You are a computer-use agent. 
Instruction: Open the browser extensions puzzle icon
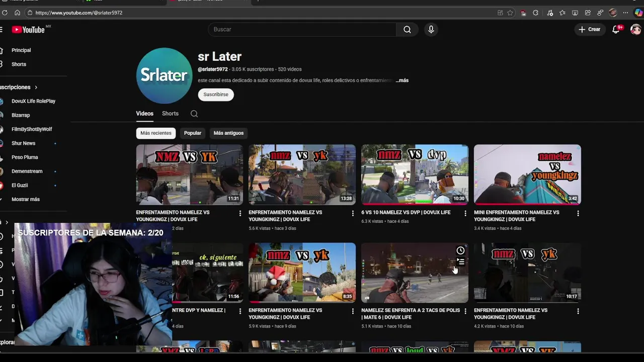point(535,13)
